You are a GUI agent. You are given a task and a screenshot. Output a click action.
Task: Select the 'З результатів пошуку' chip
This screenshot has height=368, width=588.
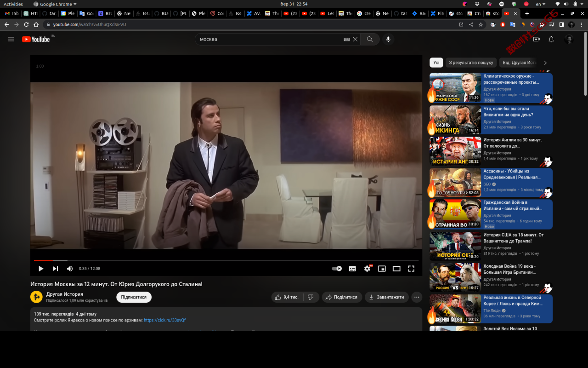[x=471, y=63]
